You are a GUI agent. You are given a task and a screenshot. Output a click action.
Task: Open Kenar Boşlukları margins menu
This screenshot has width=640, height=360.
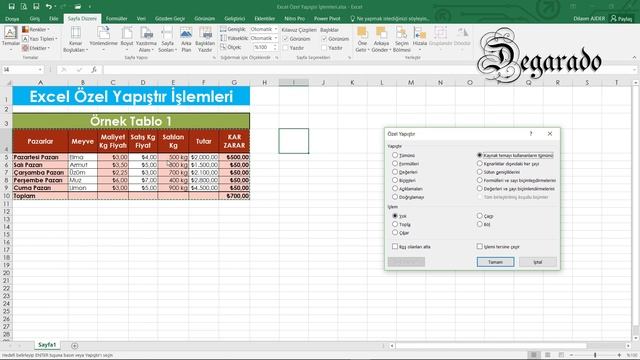[76, 39]
